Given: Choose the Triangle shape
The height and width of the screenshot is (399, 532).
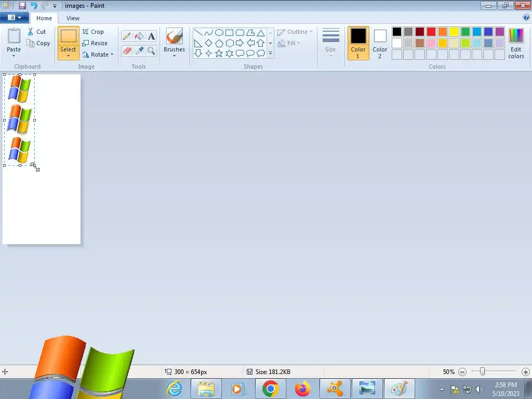Looking at the screenshot, I should pyautogui.click(x=261, y=33).
